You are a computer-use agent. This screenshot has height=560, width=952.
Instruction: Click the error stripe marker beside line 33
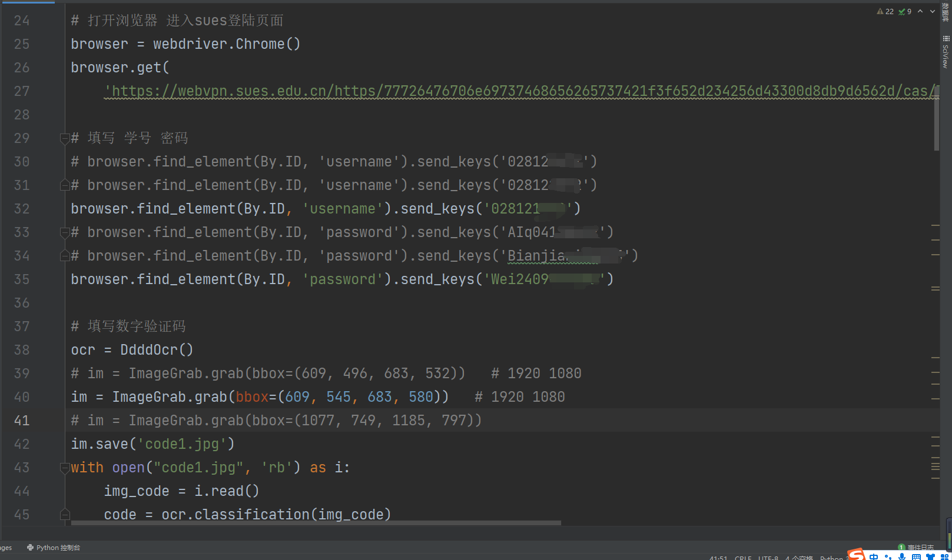[936, 225]
